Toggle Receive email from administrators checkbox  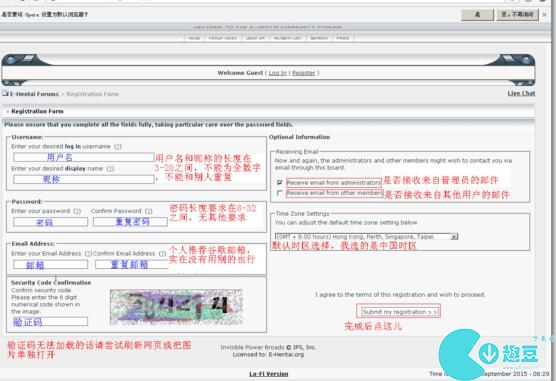279,182
